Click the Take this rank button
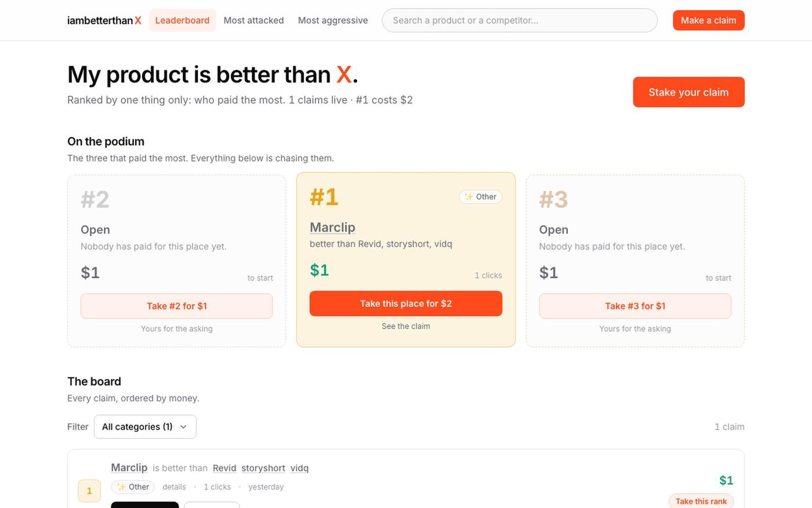Image resolution: width=812 pixels, height=508 pixels. (701, 501)
